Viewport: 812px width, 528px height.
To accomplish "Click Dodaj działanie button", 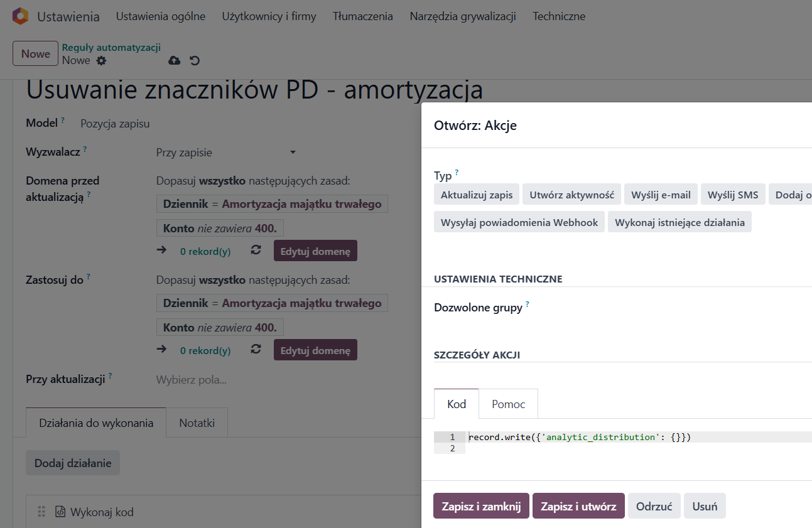I will pyautogui.click(x=73, y=463).
